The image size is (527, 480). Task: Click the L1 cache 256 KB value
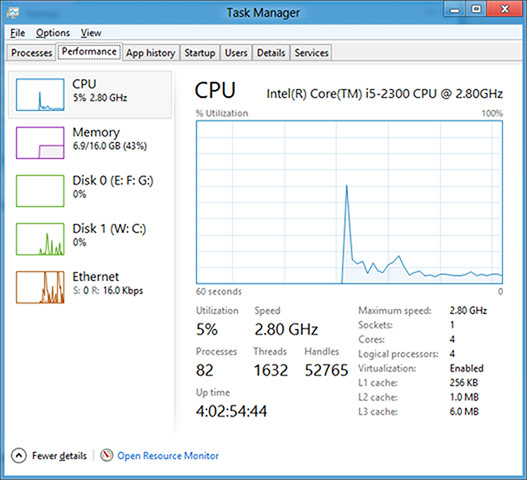tap(464, 383)
